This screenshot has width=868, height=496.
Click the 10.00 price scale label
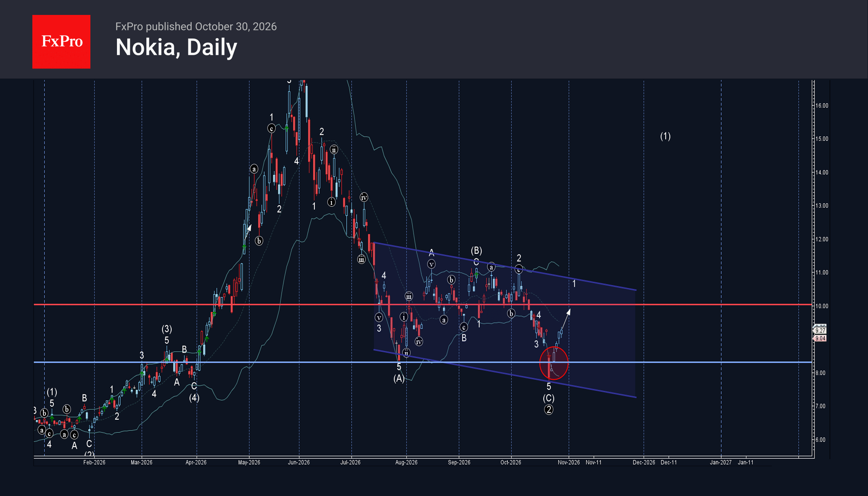point(822,306)
